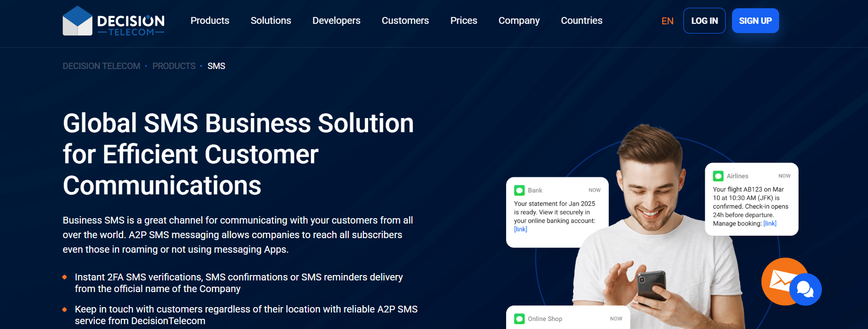Open the Solutions menu
Image resolution: width=868 pixels, height=329 pixels.
tap(271, 20)
